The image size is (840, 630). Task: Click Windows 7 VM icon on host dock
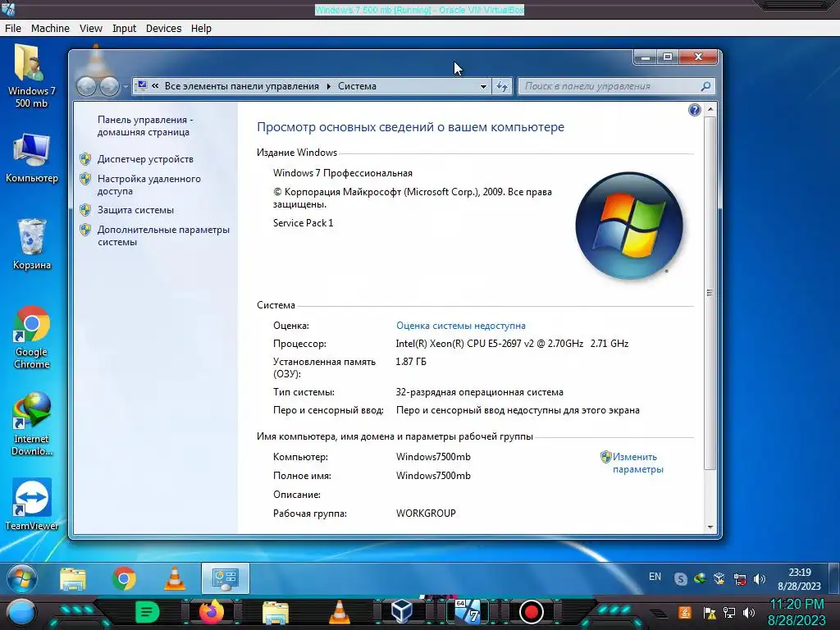468,612
